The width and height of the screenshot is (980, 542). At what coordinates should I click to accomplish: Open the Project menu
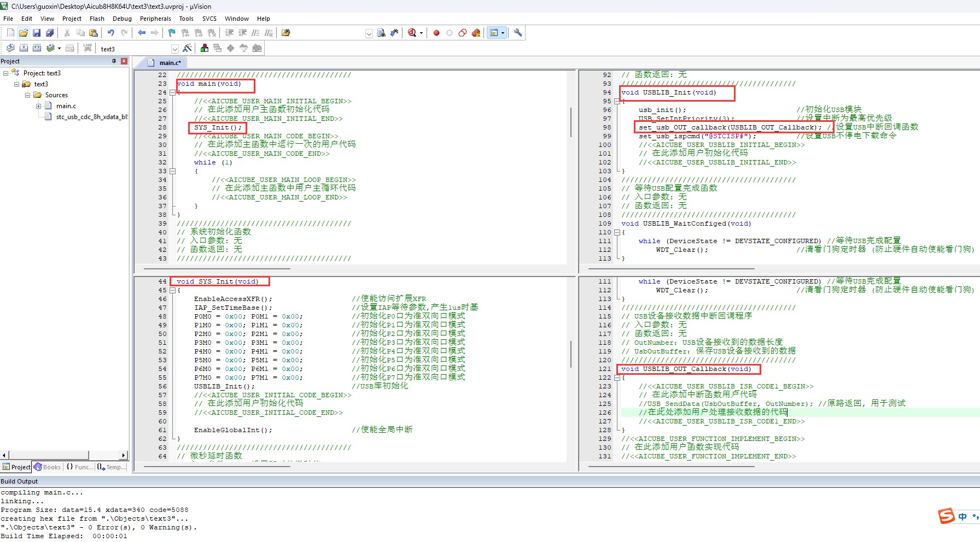[x=72, y=19]
